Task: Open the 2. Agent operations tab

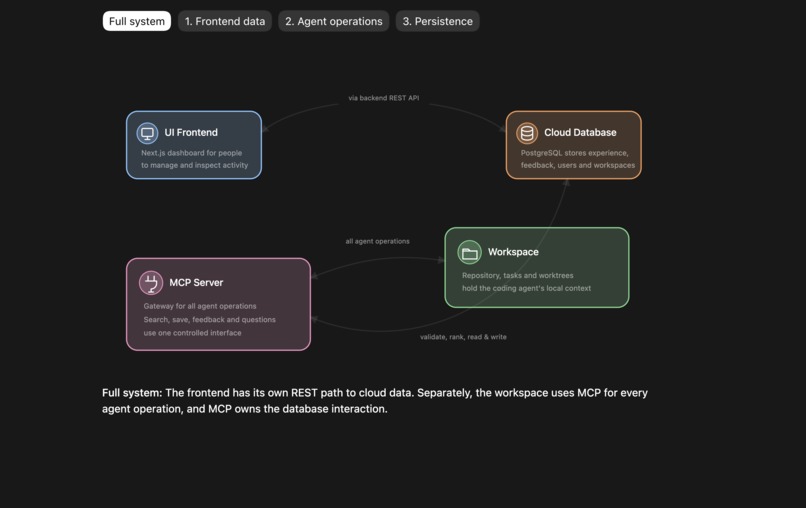Action: 334,21
